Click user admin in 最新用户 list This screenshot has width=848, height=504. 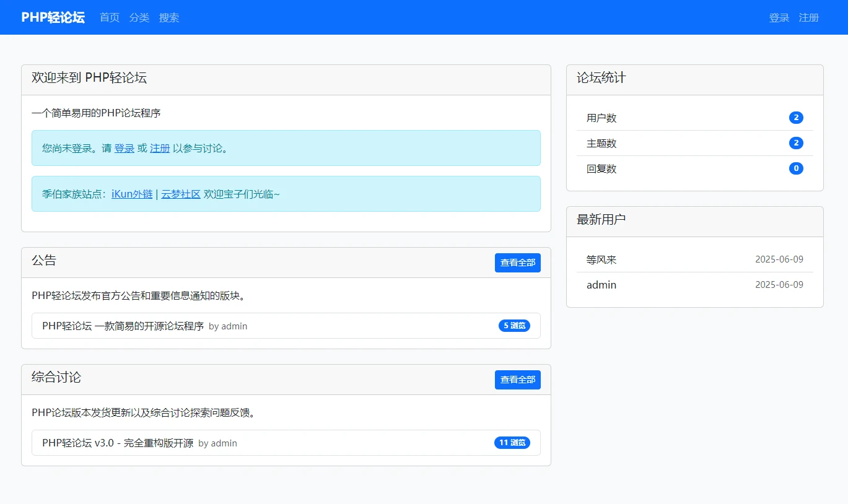[x=601, y=285]
